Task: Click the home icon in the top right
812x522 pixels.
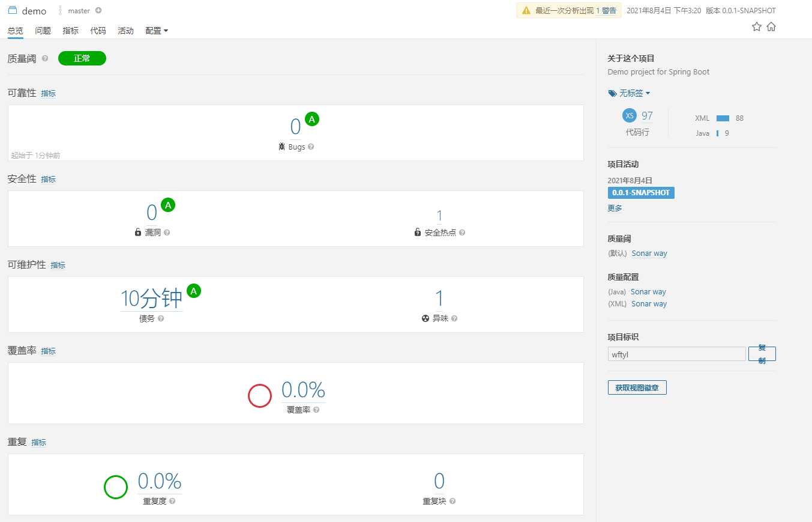Action: 771,26
